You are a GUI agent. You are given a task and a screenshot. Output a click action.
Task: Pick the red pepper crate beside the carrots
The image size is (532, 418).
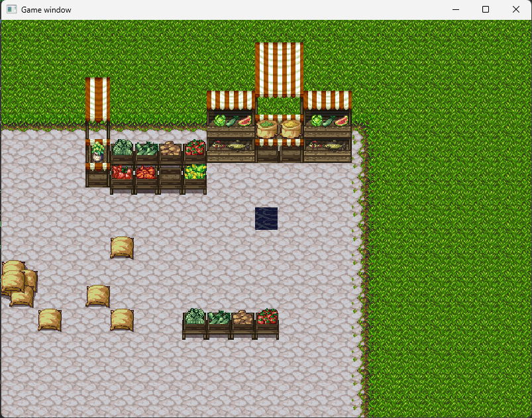pos(122,179)
